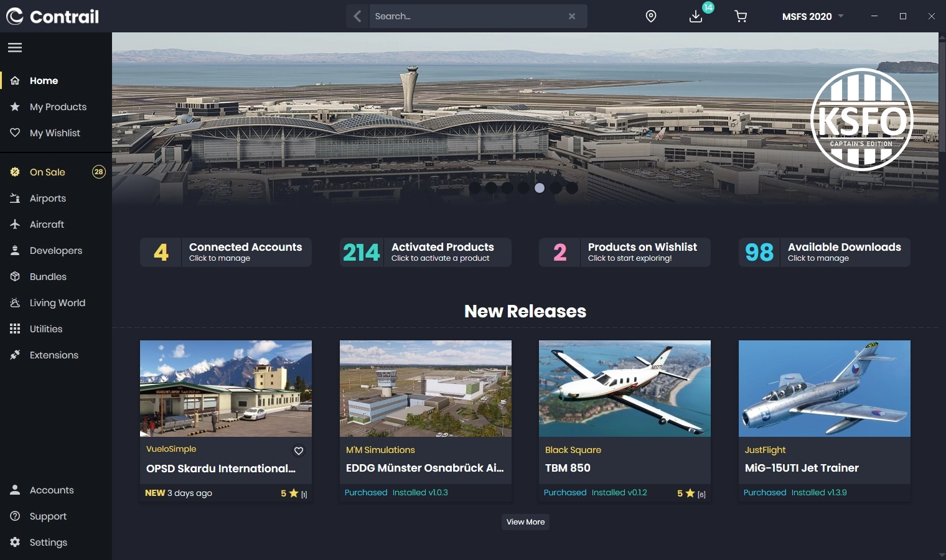Open the TBM 850 aircraft thumbnail

tap(625, 388)
